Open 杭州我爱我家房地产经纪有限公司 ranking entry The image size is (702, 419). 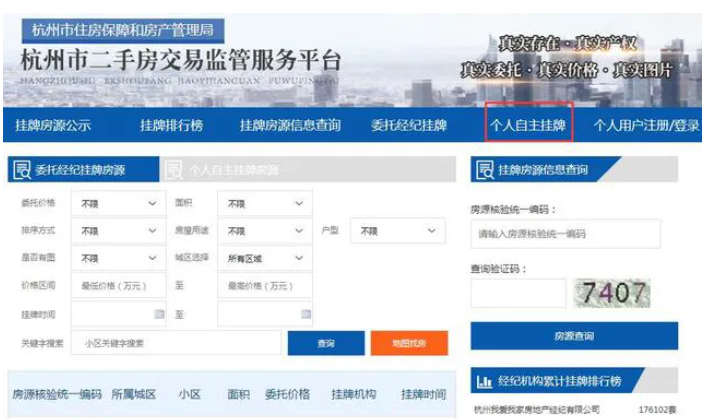[537, 410]
